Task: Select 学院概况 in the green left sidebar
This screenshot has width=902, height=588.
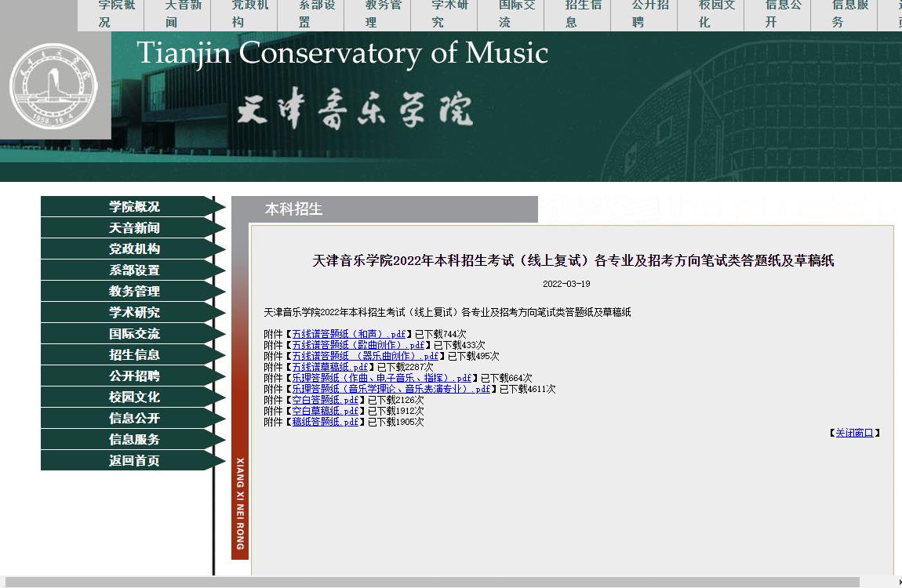Action: [x=133, y=206]
